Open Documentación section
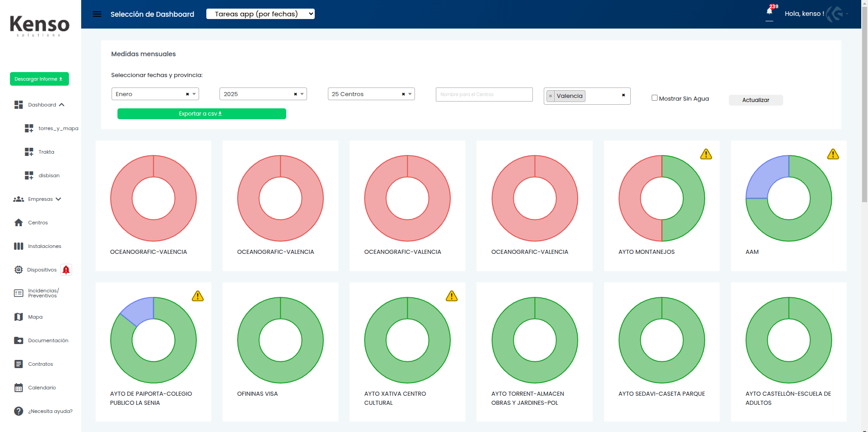868x432 pixels. [x=48, y=340]
